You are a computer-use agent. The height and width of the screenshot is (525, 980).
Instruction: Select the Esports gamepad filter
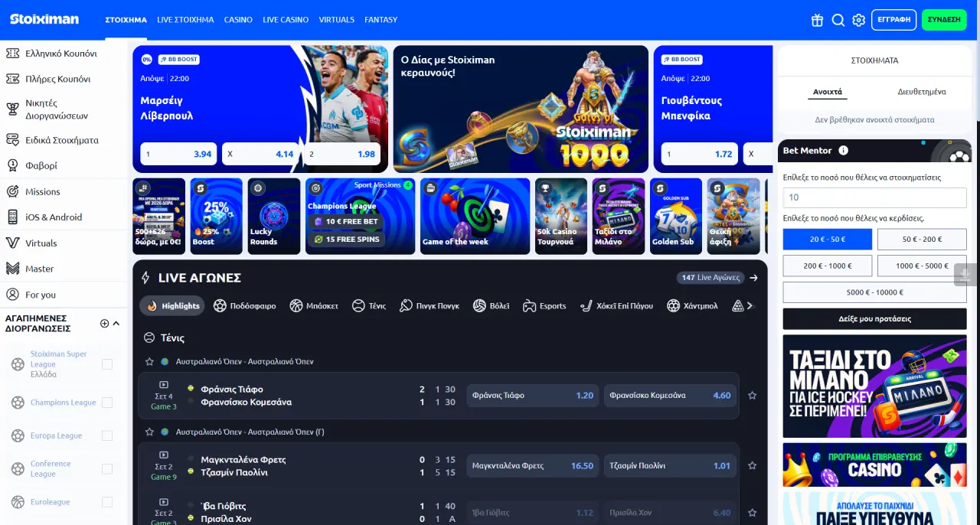coord(544,306)
